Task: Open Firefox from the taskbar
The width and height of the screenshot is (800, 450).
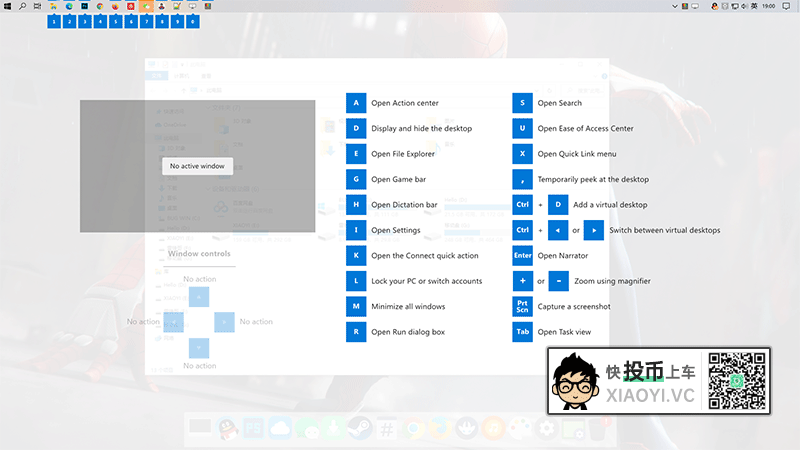Action: tap(115, 6)
